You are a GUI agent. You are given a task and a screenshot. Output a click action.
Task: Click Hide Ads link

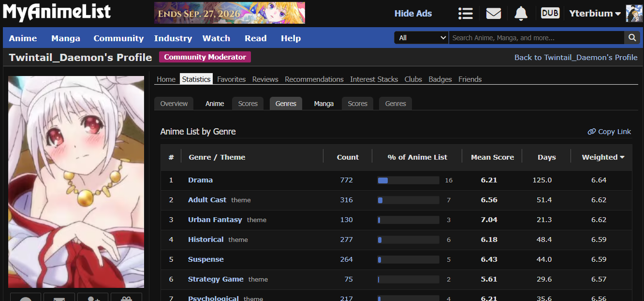(x=413, y=14)
